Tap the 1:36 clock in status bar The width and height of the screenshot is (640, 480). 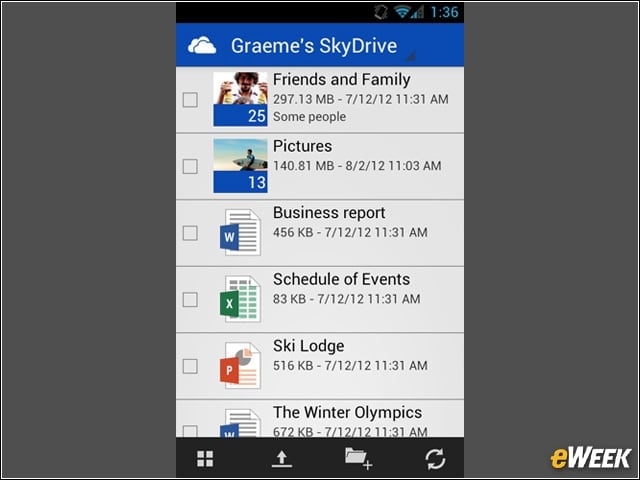(x=444, y=12)
